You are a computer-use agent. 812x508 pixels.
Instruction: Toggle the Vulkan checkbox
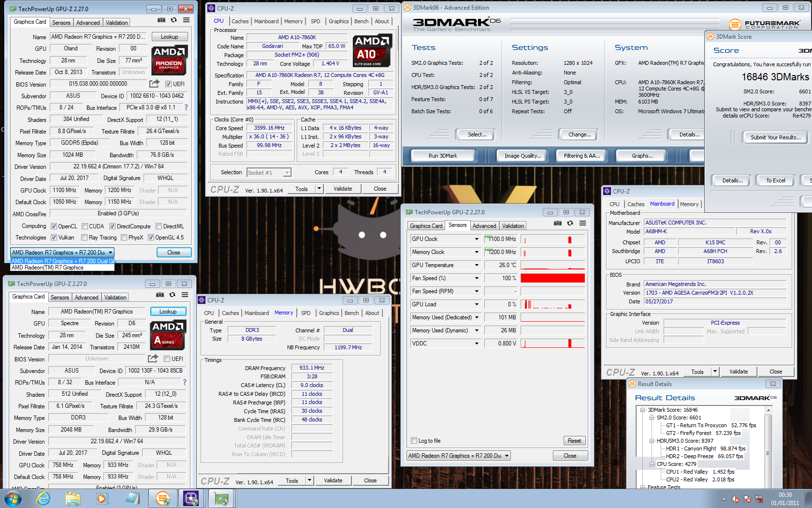54,238
